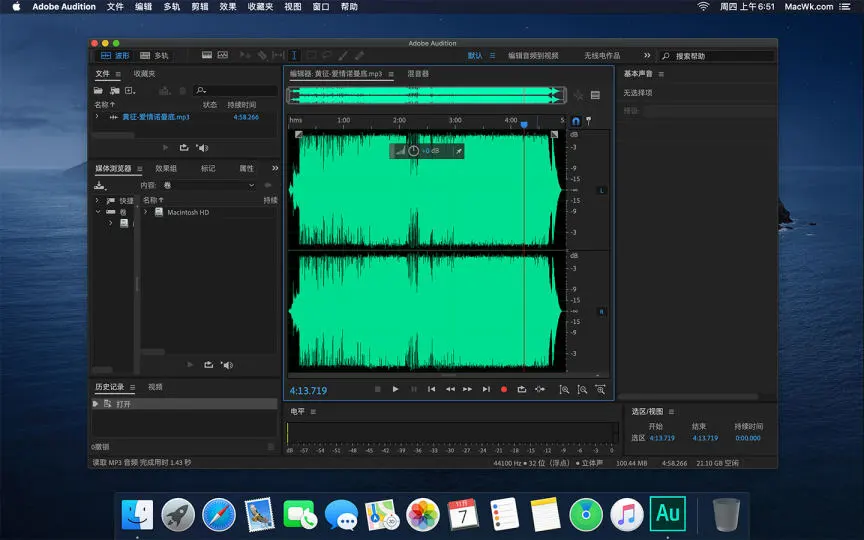Click the 搜索帮助 search help field
864x540 pixels.
(x=717, y=56)
